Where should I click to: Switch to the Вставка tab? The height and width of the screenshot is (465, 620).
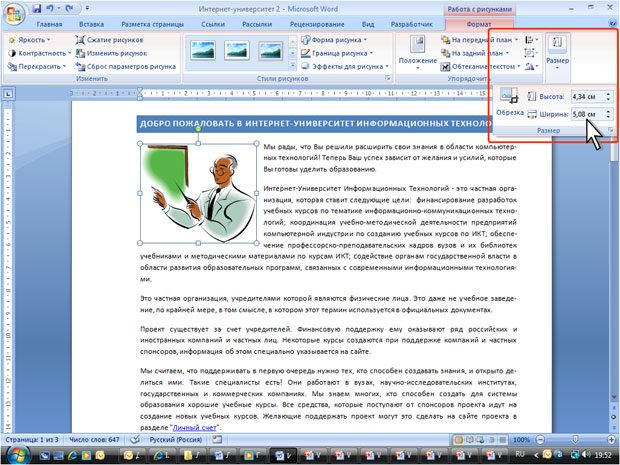pos(91,24)
